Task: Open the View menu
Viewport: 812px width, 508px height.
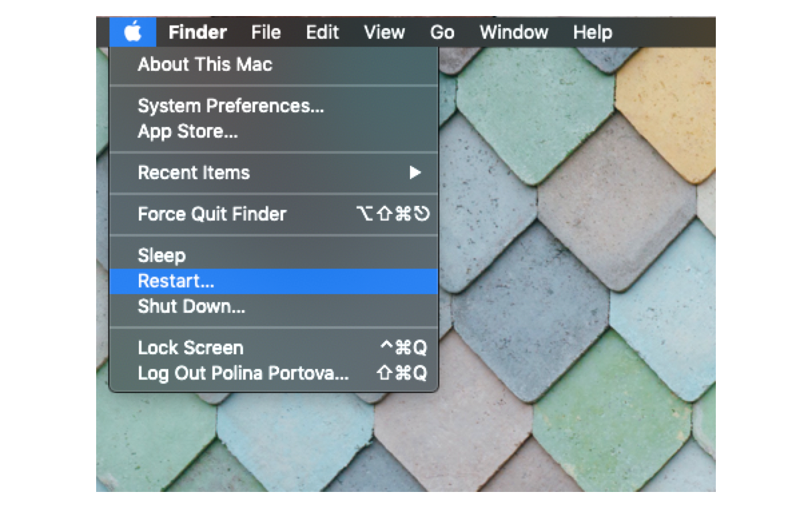Action: pos(384,31)
